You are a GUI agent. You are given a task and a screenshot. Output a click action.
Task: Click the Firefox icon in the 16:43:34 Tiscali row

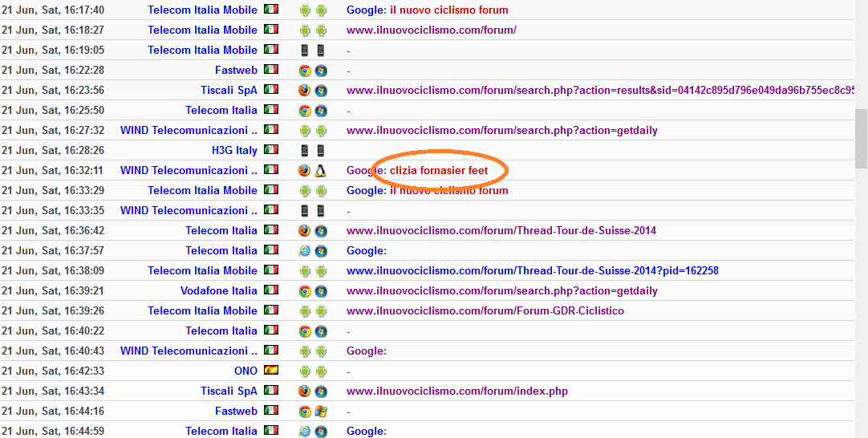pos(305,391)
